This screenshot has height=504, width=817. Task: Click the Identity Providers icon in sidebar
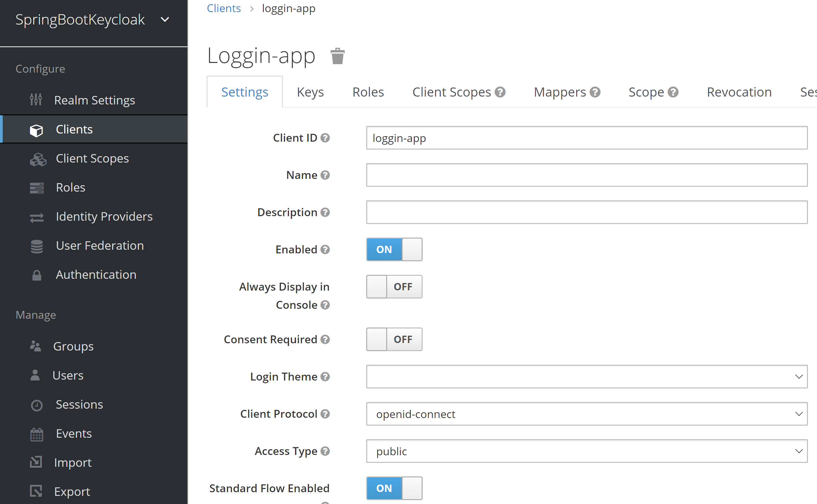point(36,216)
